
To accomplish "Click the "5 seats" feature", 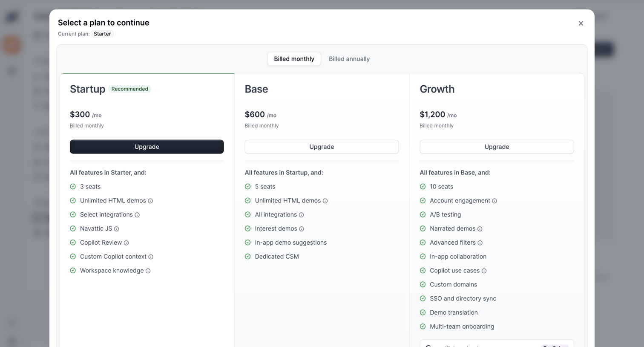I will click(x=265, y=187).
